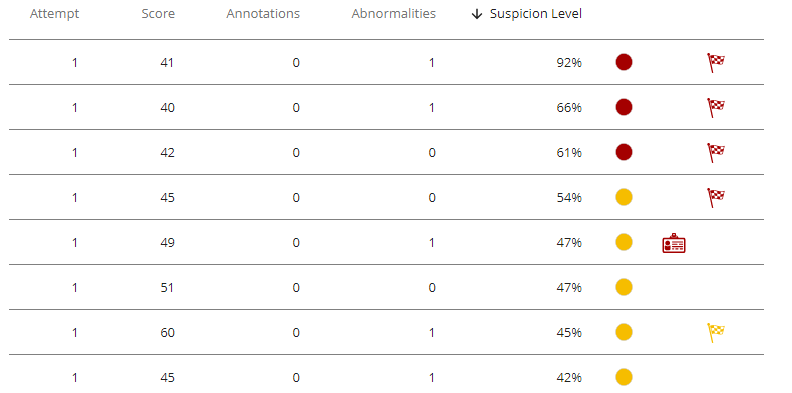Open the row with score 60
The width and height of the screenshot is (792, 393).
386,332
